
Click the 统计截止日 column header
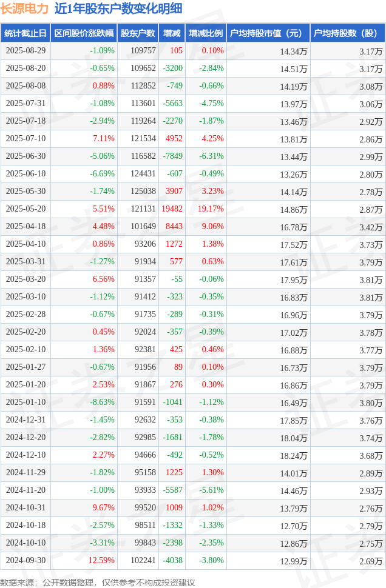[25, 33]
